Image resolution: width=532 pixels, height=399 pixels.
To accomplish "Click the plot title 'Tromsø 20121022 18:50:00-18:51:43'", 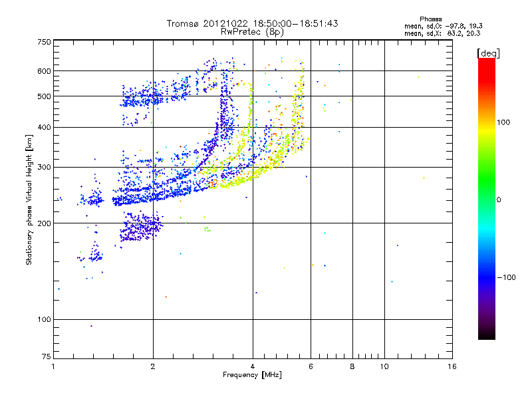I will (x=252, y=23).
